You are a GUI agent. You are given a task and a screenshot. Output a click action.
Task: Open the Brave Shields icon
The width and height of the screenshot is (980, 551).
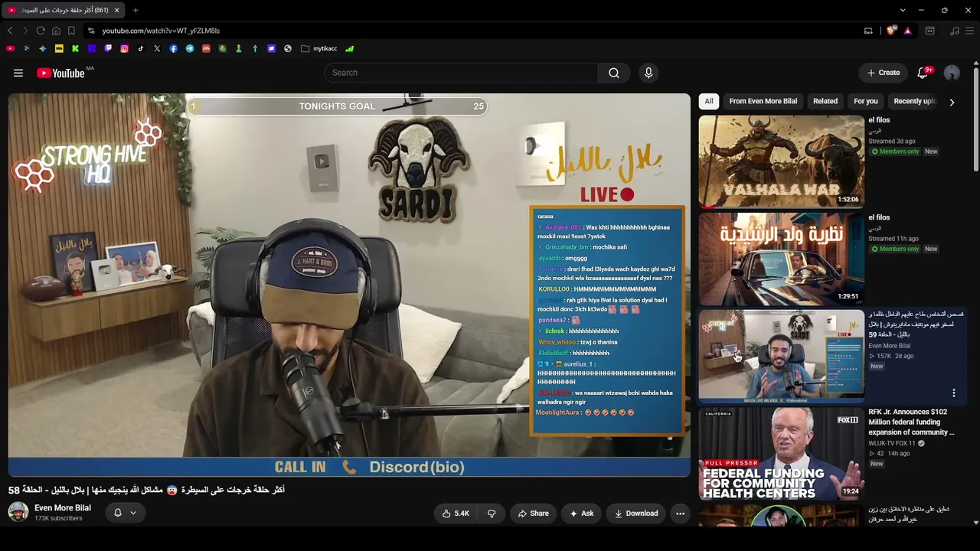pos(890,31)
